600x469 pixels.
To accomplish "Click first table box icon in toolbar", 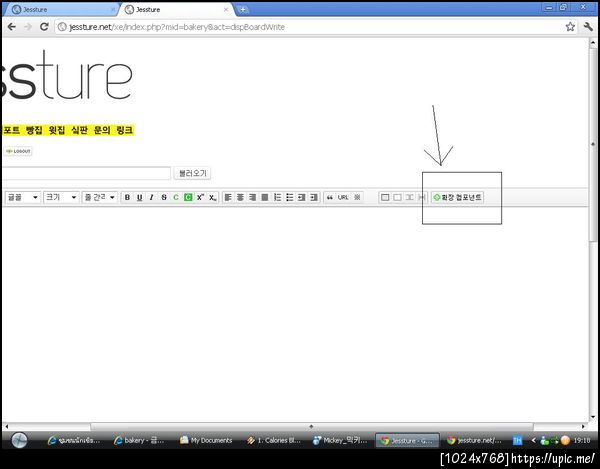I will tap(385, 197).
